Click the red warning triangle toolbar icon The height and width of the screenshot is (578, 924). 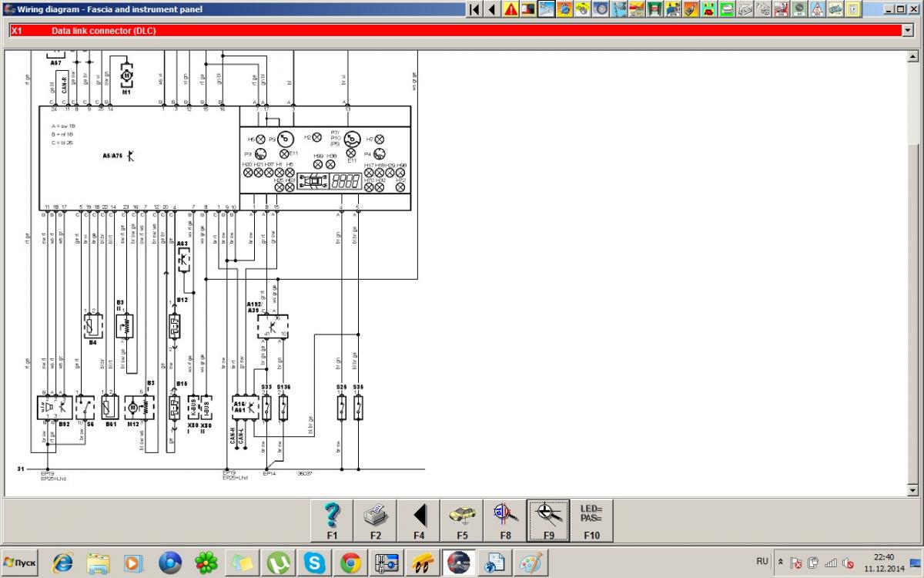point(511,9)
